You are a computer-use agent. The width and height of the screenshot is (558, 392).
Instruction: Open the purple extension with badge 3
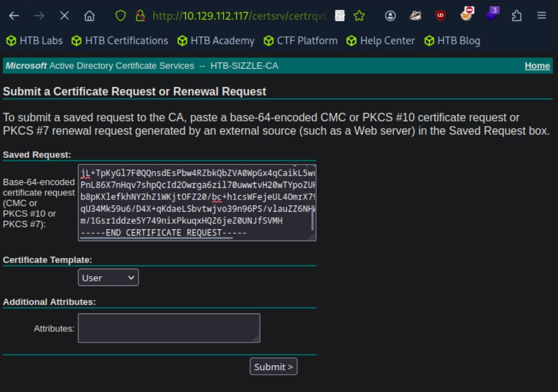(492, 14)
